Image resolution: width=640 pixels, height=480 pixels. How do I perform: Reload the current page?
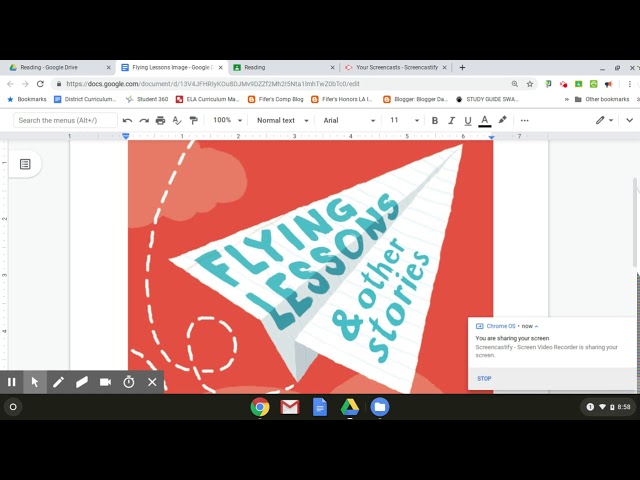[40, 84]
